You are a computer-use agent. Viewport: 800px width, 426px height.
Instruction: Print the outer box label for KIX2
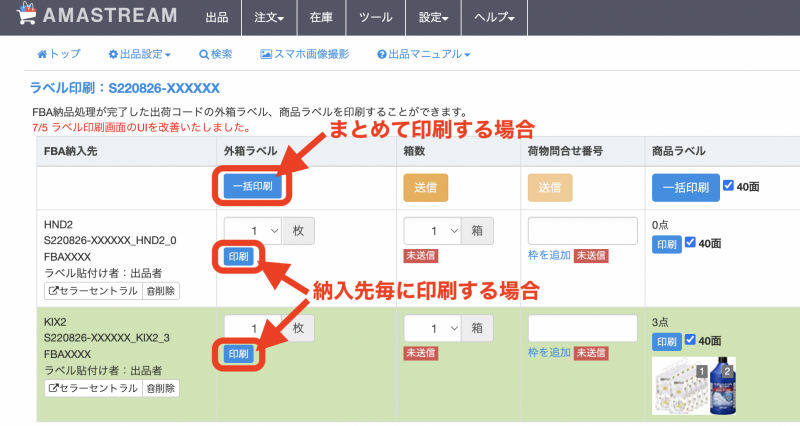point(238,354)
